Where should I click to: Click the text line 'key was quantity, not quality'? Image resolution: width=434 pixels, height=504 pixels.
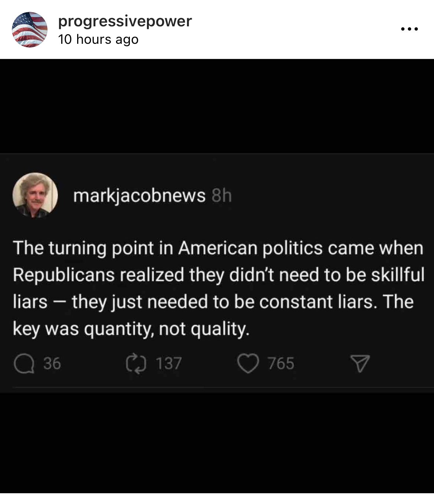[x=131, y=329]
